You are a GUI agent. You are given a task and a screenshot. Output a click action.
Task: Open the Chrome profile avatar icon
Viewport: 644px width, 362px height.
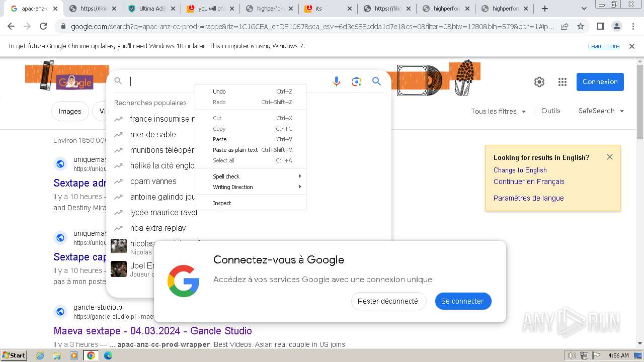click(x=616, y=27)
